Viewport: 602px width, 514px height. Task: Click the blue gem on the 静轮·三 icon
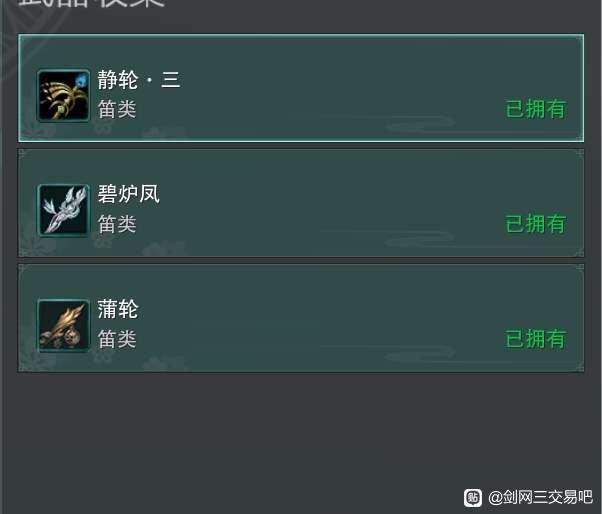point(81,81)
